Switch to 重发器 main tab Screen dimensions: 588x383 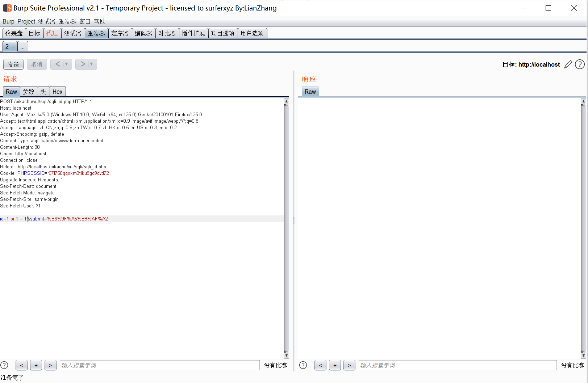[x=96, y=33]
